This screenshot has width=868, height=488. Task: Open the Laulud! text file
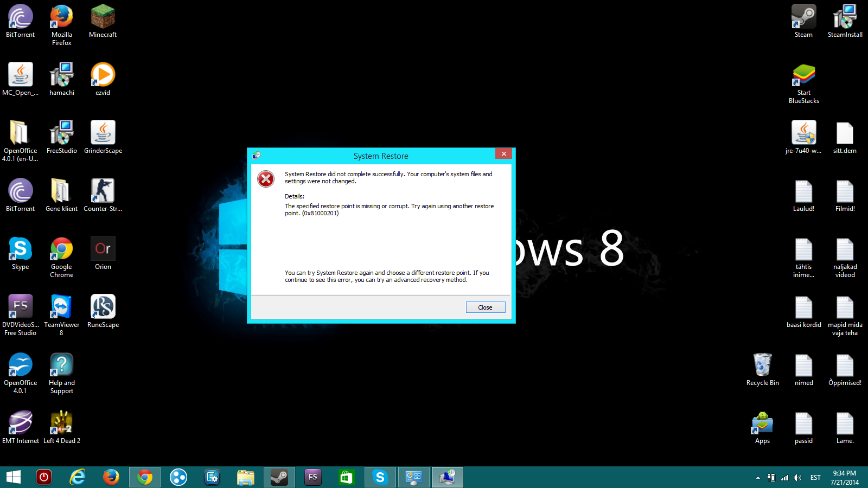(803, 195)
